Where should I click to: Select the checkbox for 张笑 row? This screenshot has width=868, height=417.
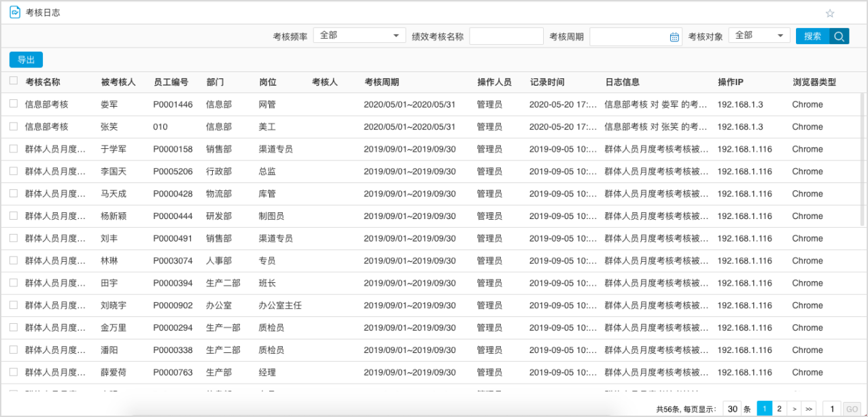tap(14, 127)
